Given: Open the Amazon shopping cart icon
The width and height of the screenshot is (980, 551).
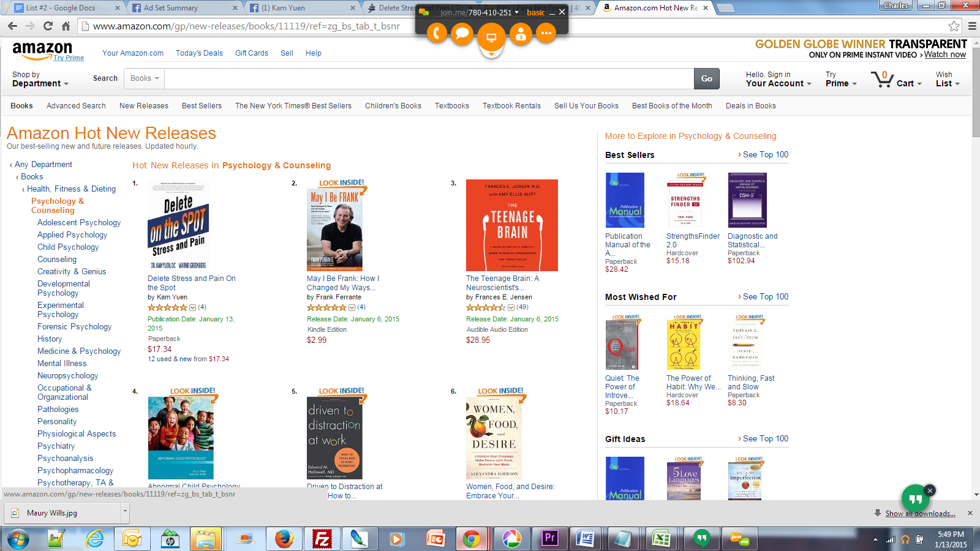Looking at the screenshot, I should (x=882, y=79).
